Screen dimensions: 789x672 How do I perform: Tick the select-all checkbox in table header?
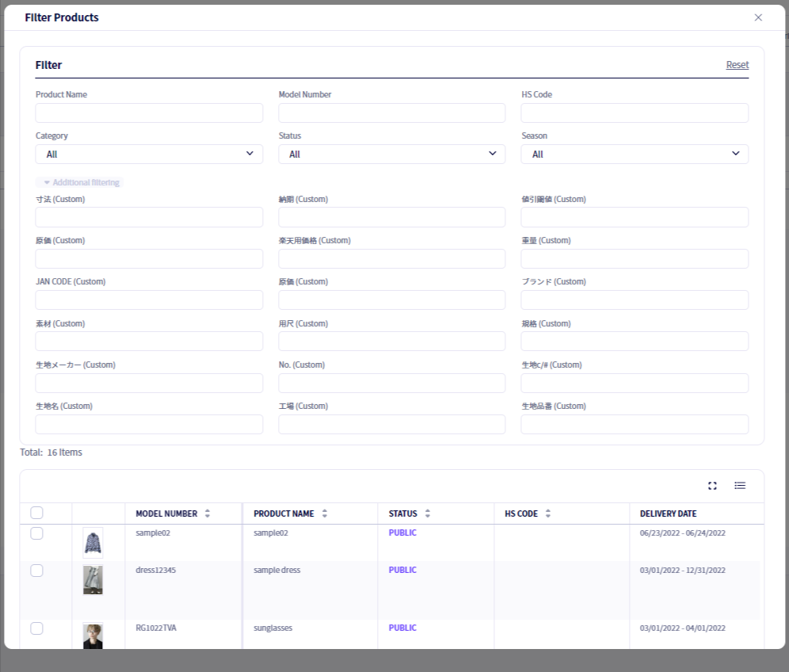coord(36,513)
